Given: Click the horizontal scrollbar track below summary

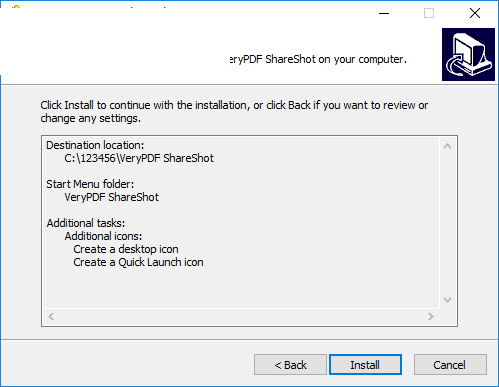Looking at the screenshot, I should coord(241,316).
